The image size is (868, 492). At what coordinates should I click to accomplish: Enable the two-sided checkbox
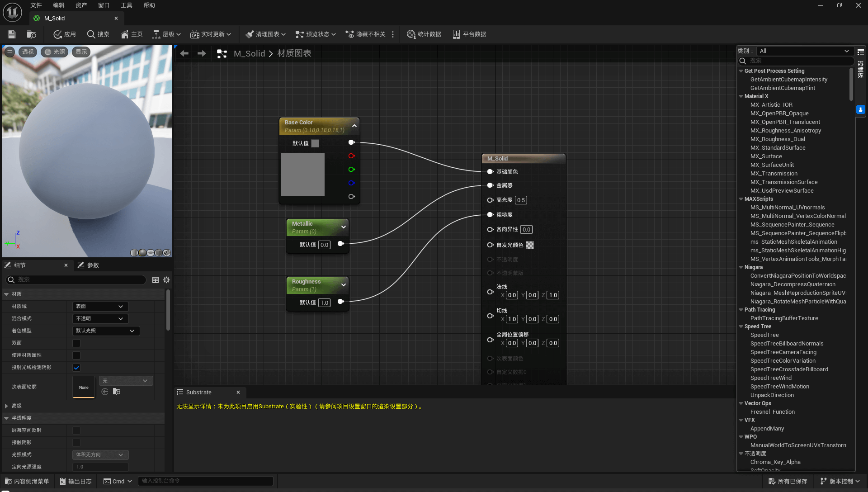point(76,343)
